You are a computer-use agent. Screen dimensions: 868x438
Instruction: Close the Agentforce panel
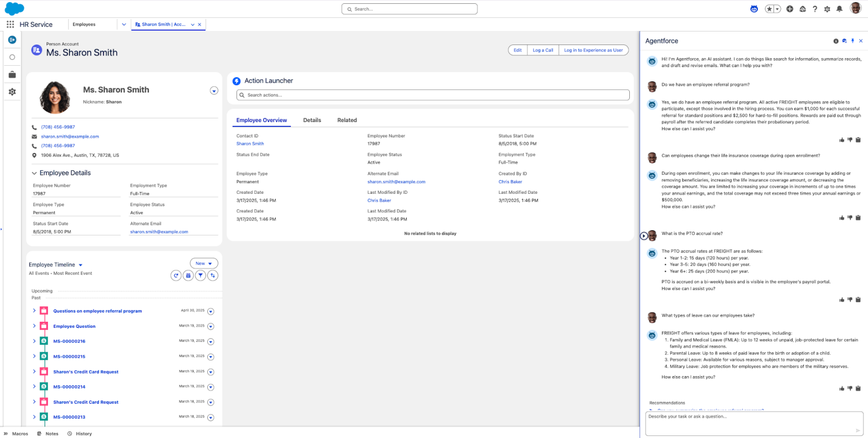click(x=861, y=41)
